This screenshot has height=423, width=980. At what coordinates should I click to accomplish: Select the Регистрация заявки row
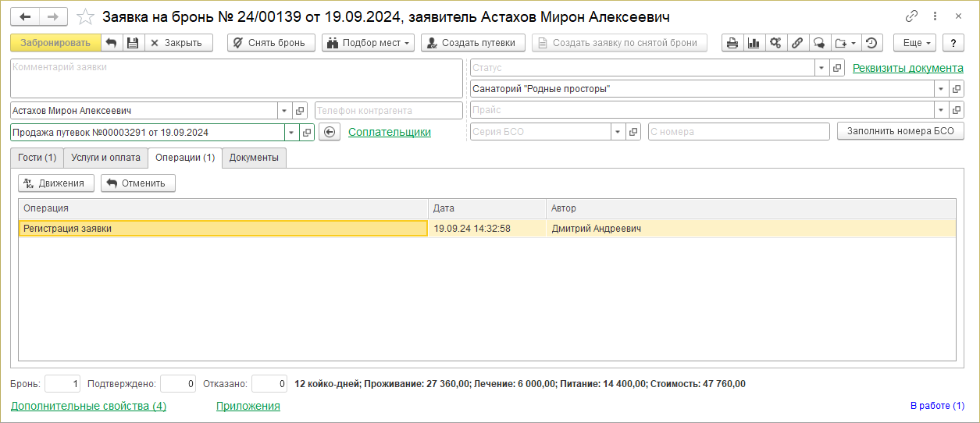tap(486, 229)
